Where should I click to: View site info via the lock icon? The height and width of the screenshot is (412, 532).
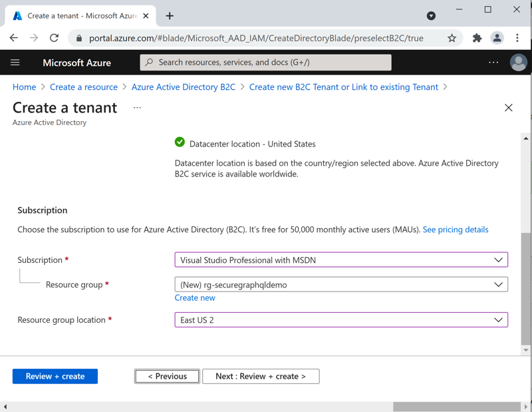tap(79, 39)
